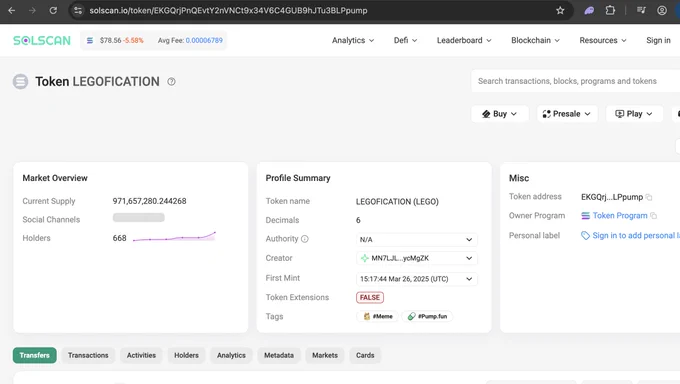This screenshot has height=384, width=680.
Task: Switch to the Transactions tab
Action: coord(88,355)
